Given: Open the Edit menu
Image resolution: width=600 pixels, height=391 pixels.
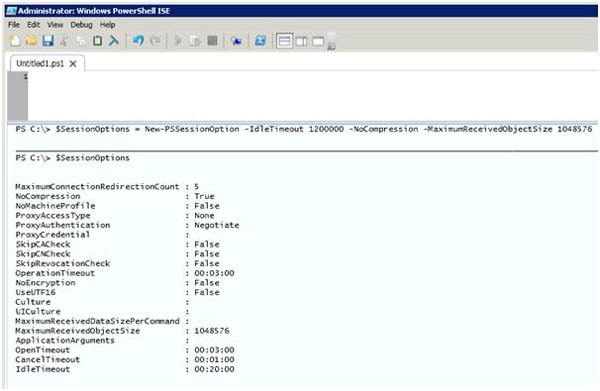Looking at the screenshot, I should (33, 24).
